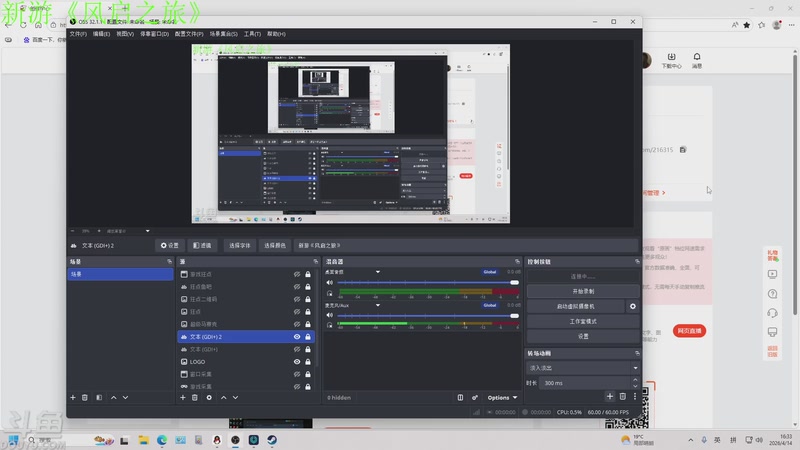Toggle monitoring headphone icon for desktop audio
Viewport: 800px width, 450px height.
(330, 293)
